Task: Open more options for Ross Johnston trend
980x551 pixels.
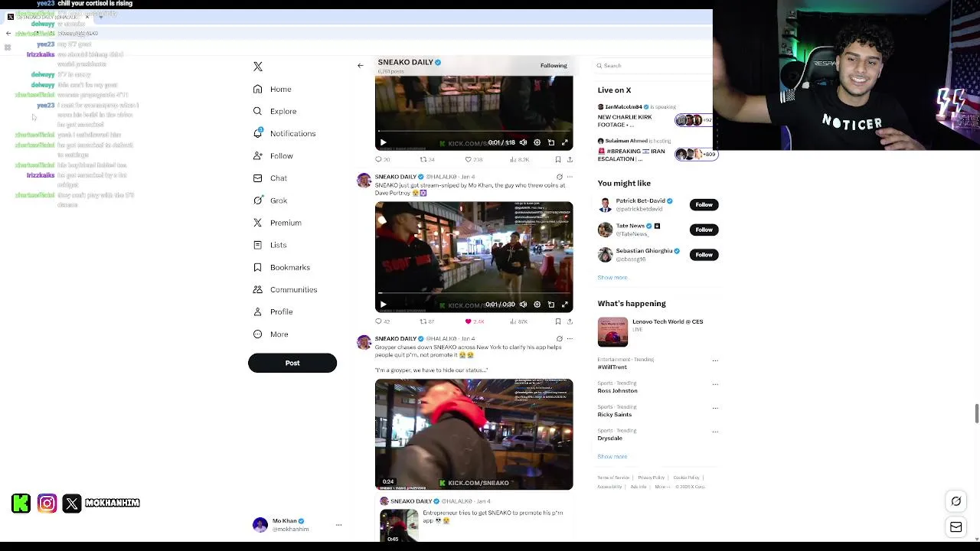Action: (x=715, y=384)
